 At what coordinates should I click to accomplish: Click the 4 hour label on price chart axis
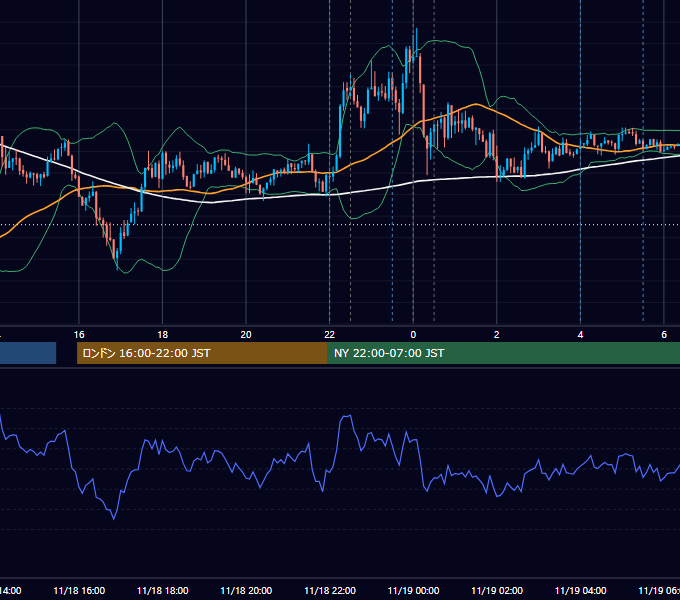point(580,335)
